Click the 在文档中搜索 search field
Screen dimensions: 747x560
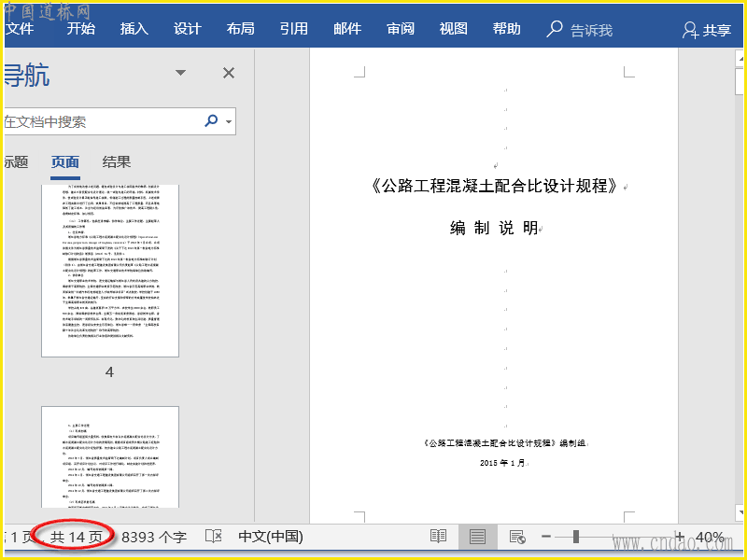pyautogui.click(x=103, y=122)
